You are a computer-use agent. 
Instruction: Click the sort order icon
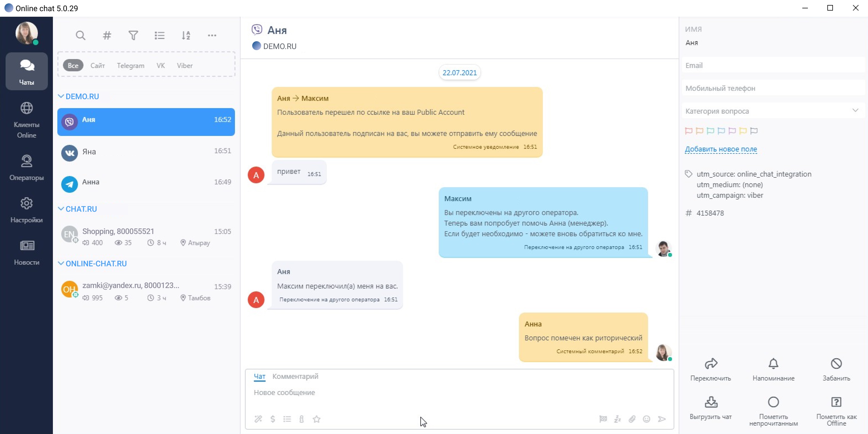[x=186, y=35]
